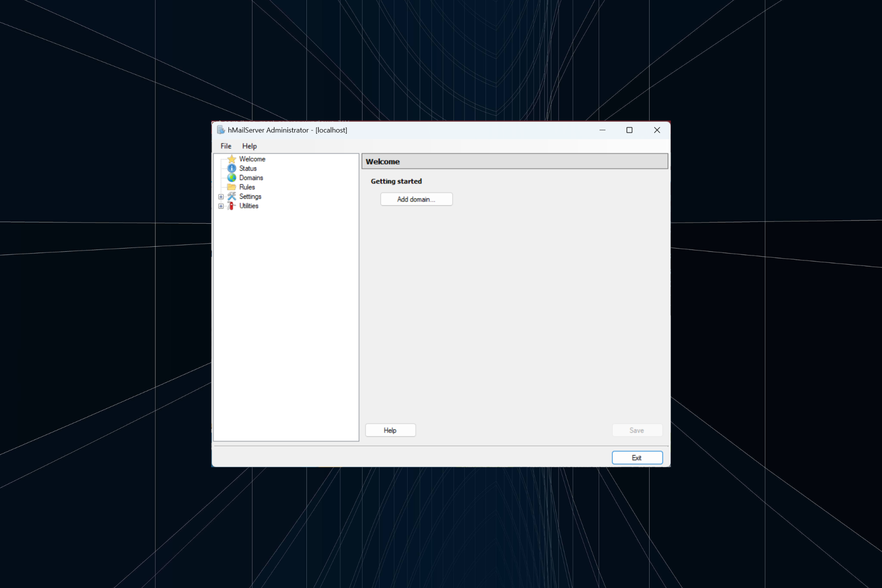
Task: Click the Save button
Action: click(637, 430)
